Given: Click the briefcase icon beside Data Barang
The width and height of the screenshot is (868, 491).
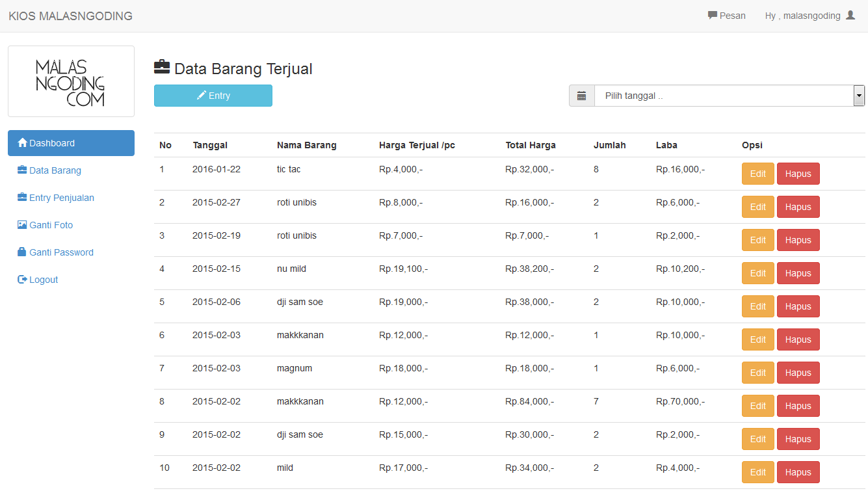Looking at the screenshot, I should (22, 170).
